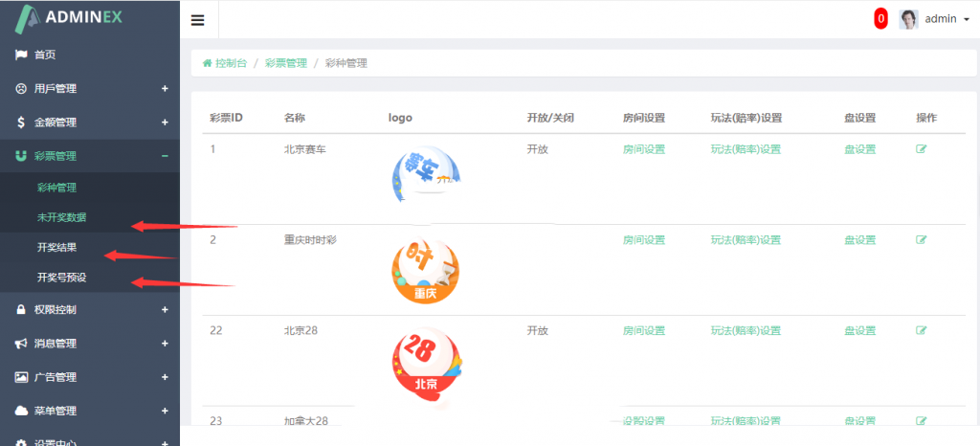
Task: Open 玩法(赔率)设置 link for 重庆时时彩
Action: (x=746, y=240)
